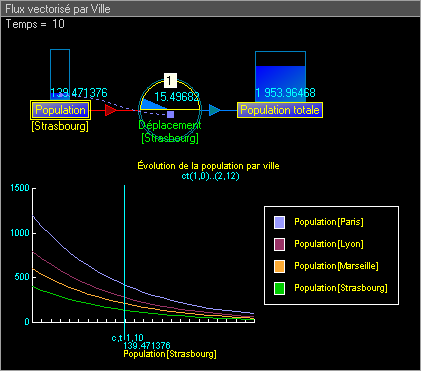The image size is (421, 371).
Task: Select Population[Strasbourg] legend label
Action: point(341,288)
